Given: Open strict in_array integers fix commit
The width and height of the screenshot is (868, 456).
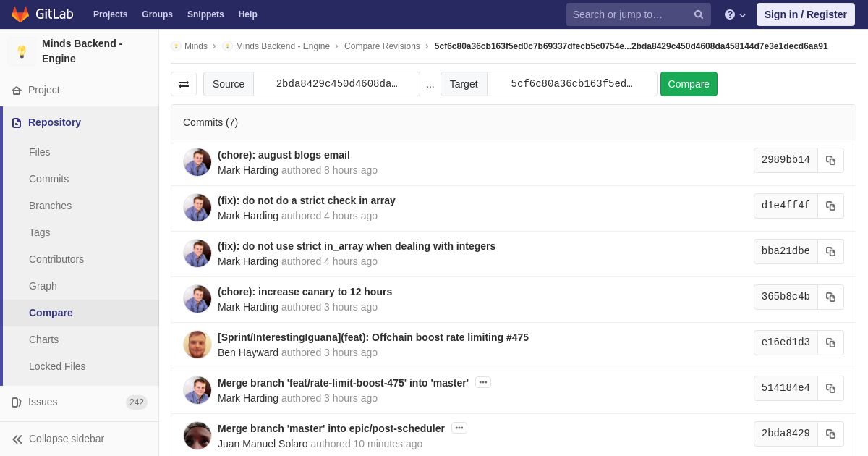Looking at the screenshot, I should (357, 246).
